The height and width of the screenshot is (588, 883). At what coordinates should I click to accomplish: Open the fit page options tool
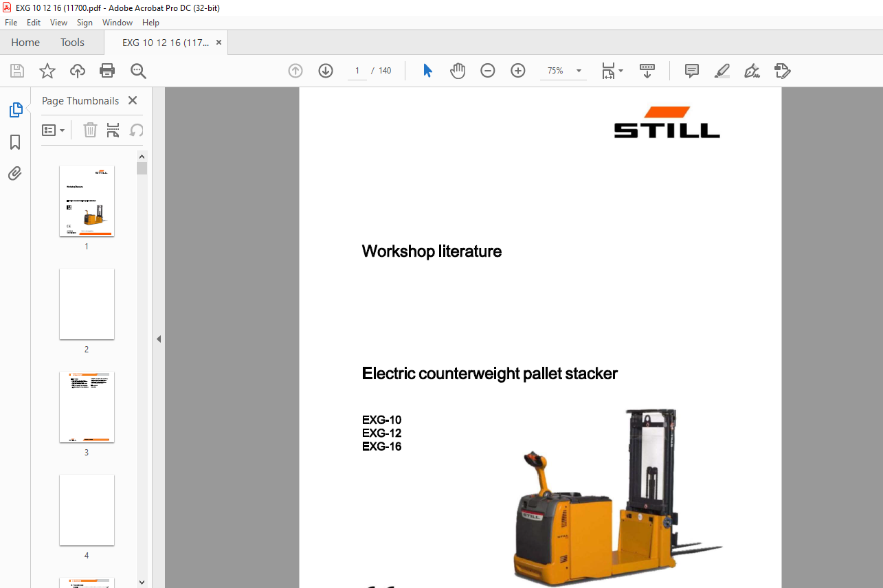(612, 71)
